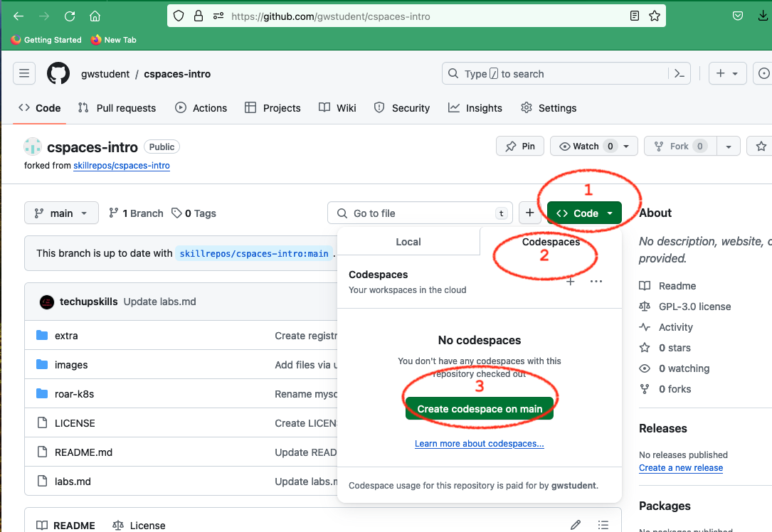This screenshot has width=772, height=532.
Task: Open the roar-k8s folder
Action: point(74,394)
